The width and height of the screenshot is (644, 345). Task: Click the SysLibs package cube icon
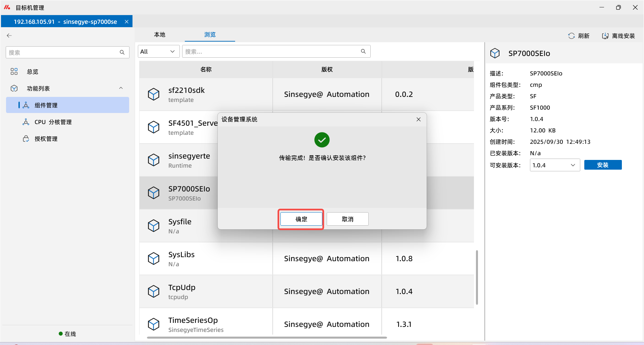(154, 258)
